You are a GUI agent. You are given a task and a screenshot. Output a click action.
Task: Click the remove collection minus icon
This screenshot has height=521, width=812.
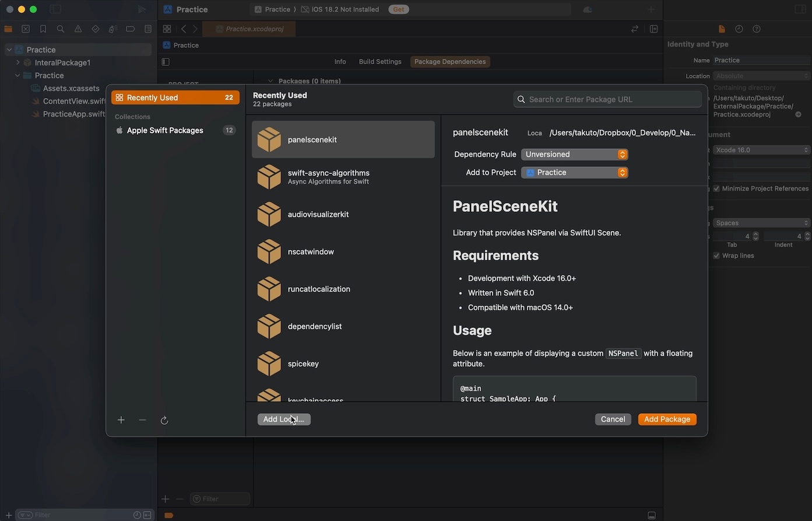(x=142, y=420)
